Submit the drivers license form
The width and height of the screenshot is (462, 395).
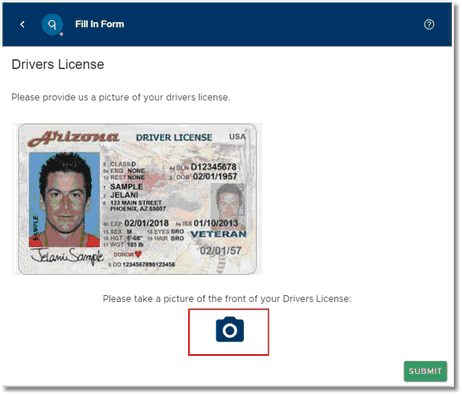(x=425, y=371)
